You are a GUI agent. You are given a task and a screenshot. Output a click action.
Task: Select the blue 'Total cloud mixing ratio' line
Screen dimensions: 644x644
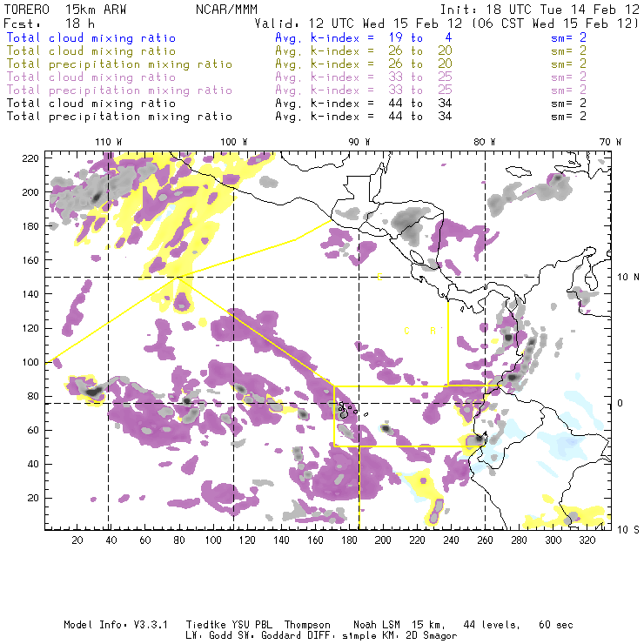pyautogui.click(x=91, y=37)
